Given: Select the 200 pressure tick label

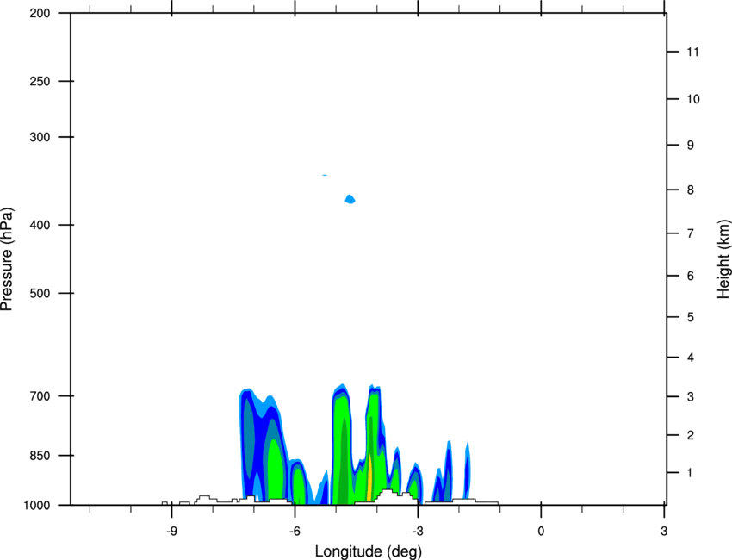Looking at the screenshot, I should (40, 13).
